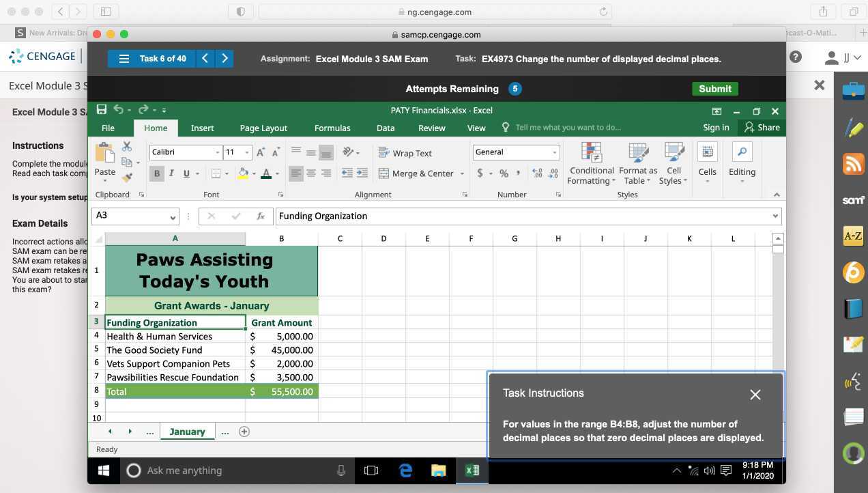Open the Number Format dropdown showing General

[x=554, y=152]
